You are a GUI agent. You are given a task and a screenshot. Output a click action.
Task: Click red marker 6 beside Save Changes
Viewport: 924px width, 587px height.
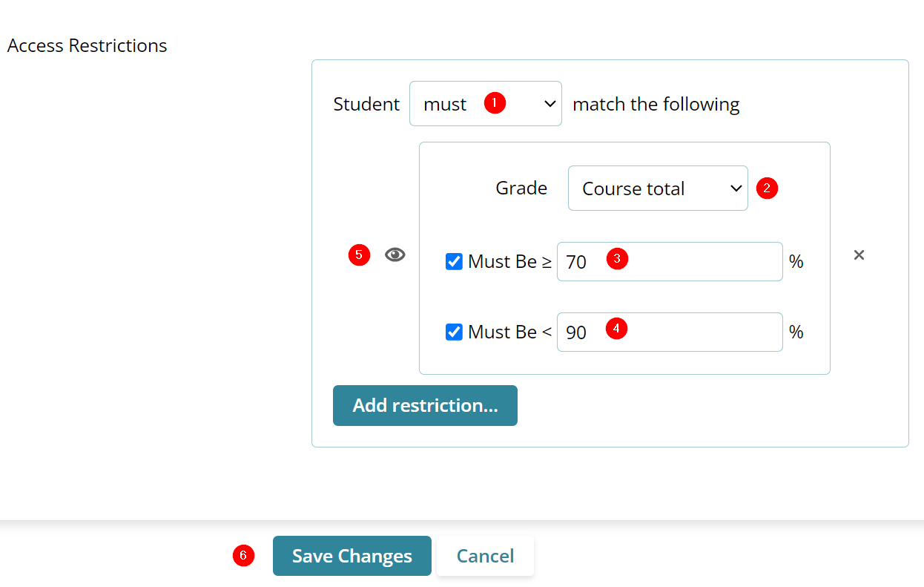pyautogui.click(x=243, y=555)
